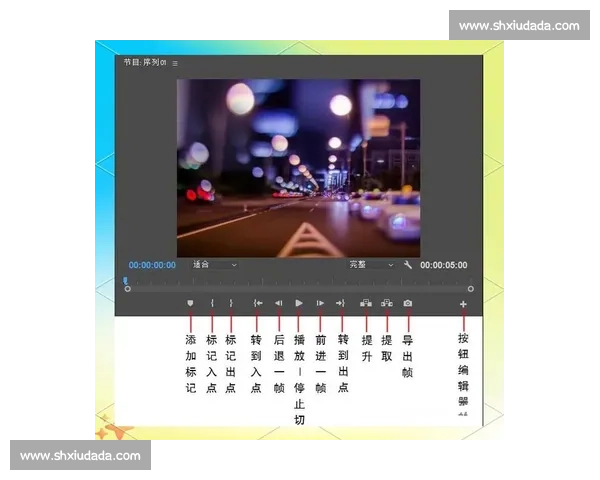The image size is (600, 480).
Task: Click the blue playhead on the time ruler
Action: click(125, 281)
